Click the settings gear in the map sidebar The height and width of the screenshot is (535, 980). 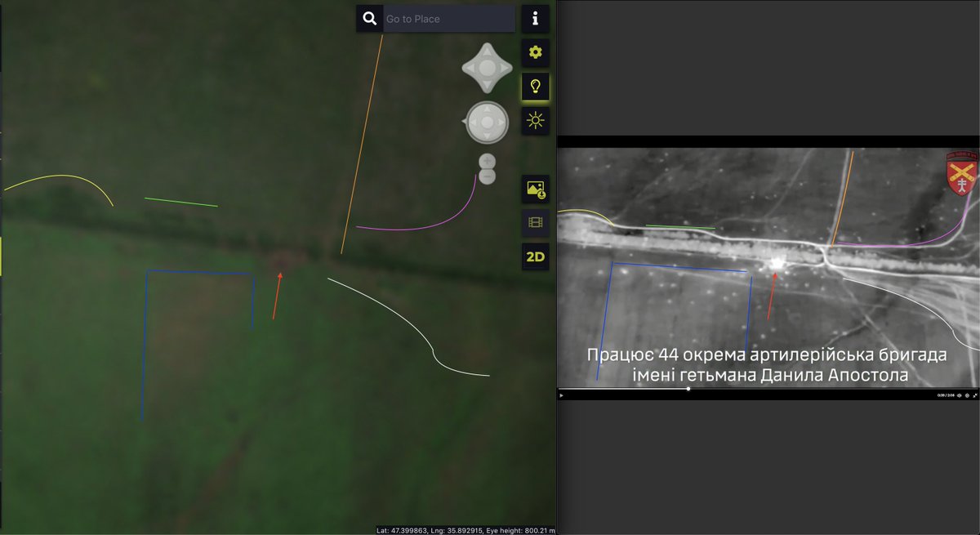point(536,52)
